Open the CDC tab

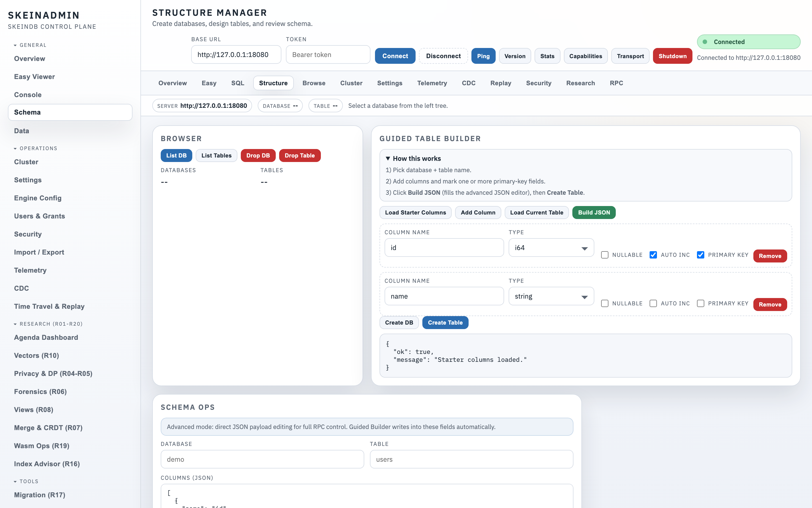pyautogui.click(x=468, y=83)
